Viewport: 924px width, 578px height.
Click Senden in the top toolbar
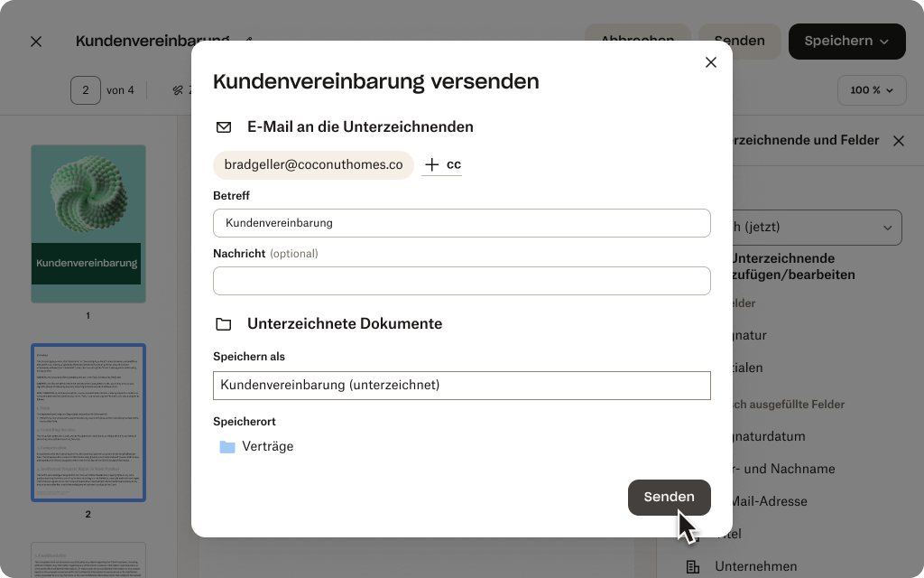pyautogui.click(x=740, y=42)
